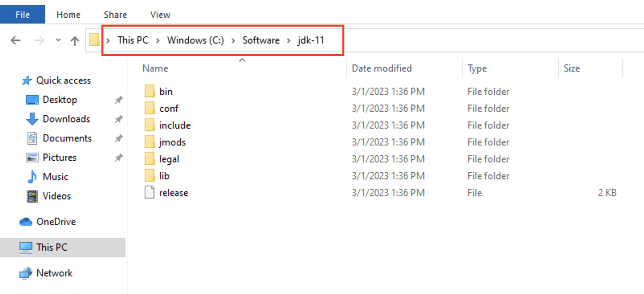Select Software in the address breadcrumb
The image size is (644, 294).
tap(261, 40)
